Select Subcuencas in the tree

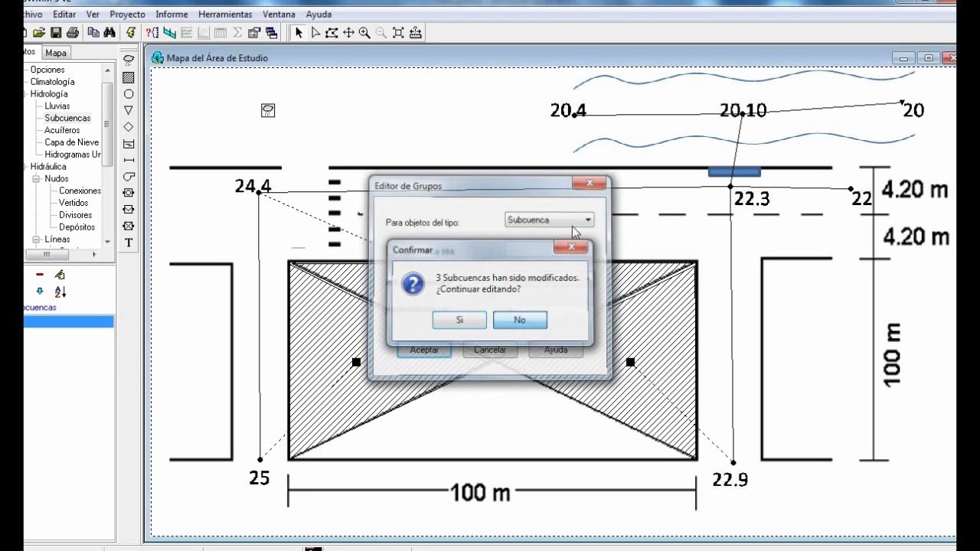point(67,118)
